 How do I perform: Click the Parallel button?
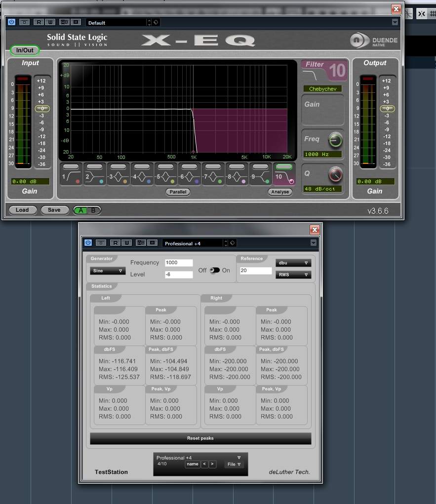[x=178, y=192]
